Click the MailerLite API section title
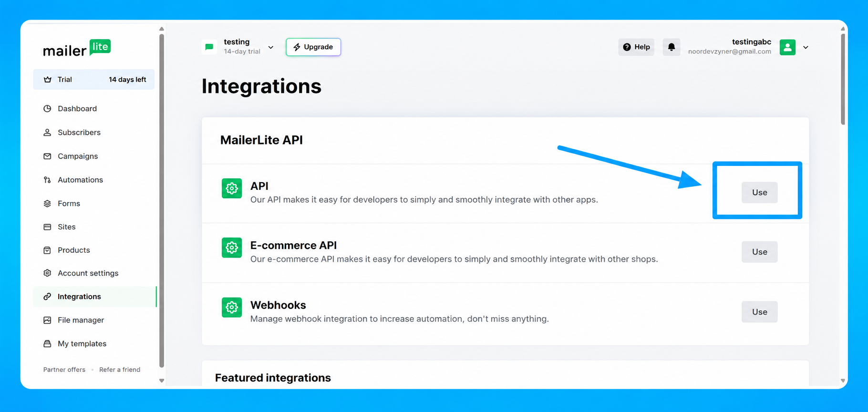 click(x=261, y=140)
